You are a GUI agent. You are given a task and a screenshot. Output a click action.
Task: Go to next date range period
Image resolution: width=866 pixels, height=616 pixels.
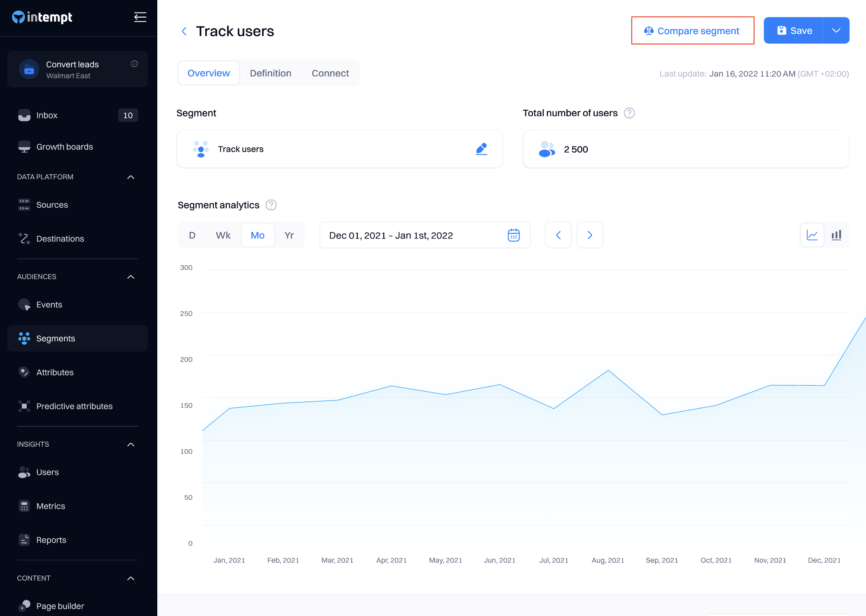point(589,235)
